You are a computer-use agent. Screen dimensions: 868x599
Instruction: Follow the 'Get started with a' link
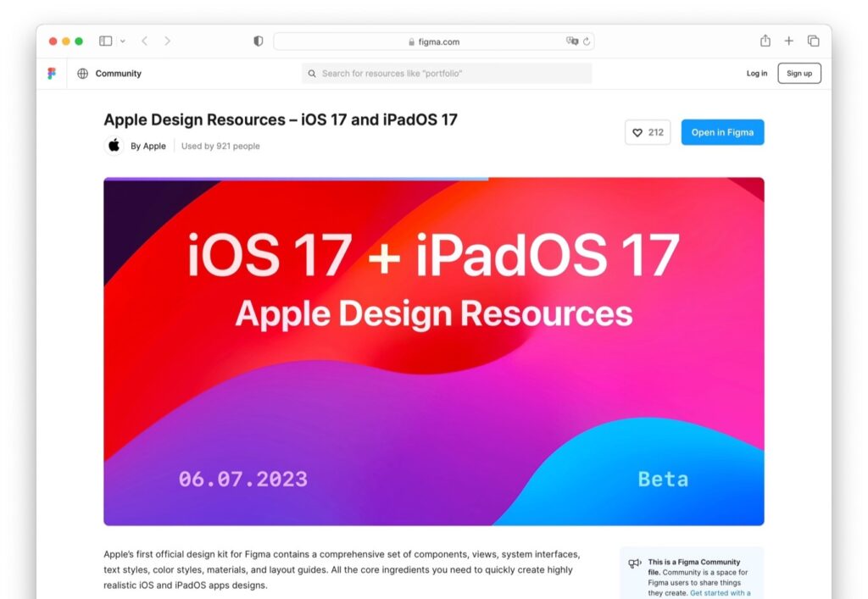[722, 592]
